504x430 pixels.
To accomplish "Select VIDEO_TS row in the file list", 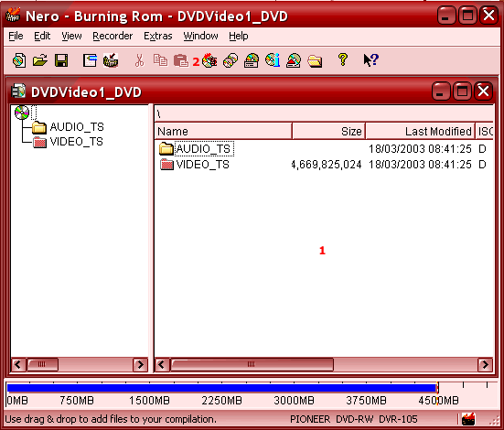I will pyautogui.click(x=324, y=165).
